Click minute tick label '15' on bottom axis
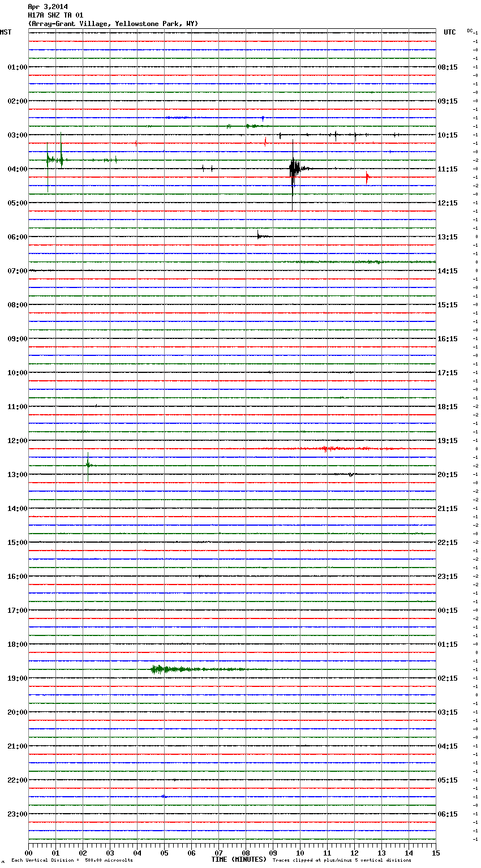 coord(436,853)
